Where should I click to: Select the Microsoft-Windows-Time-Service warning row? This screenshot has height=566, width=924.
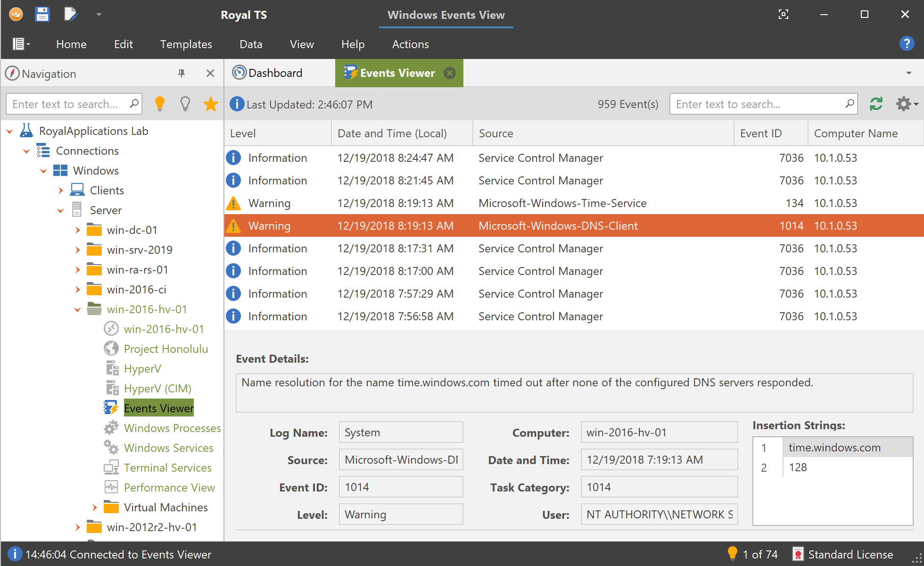pyautogui.click(x=562, y=203)
